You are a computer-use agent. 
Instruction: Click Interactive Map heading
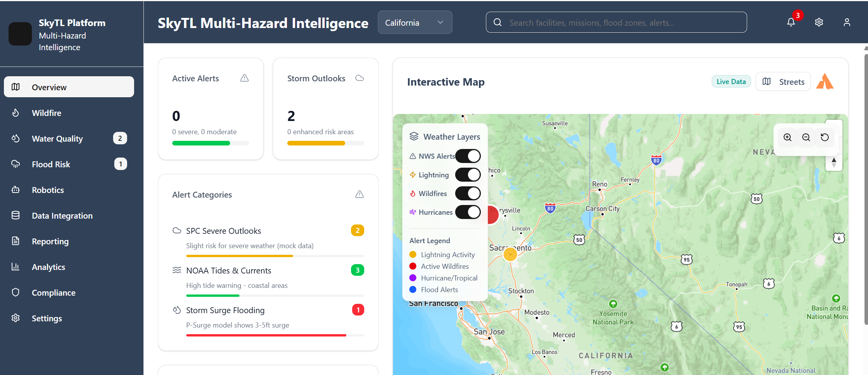446,82
